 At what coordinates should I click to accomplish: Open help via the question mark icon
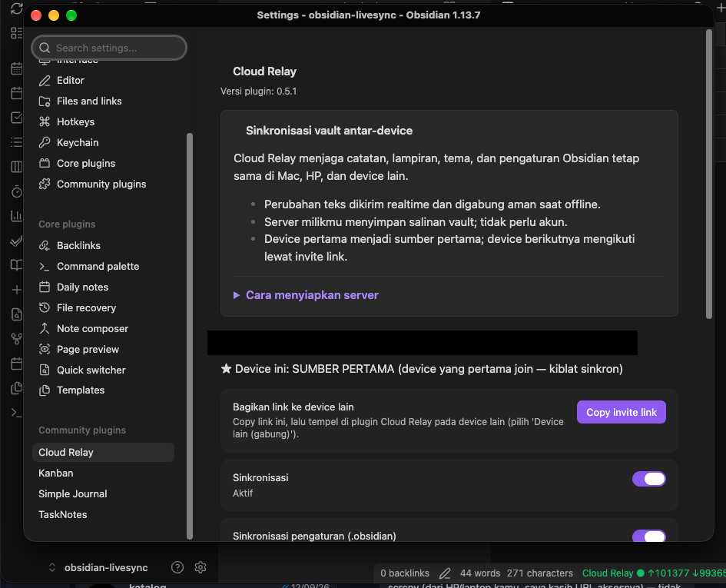pos(177,567)
